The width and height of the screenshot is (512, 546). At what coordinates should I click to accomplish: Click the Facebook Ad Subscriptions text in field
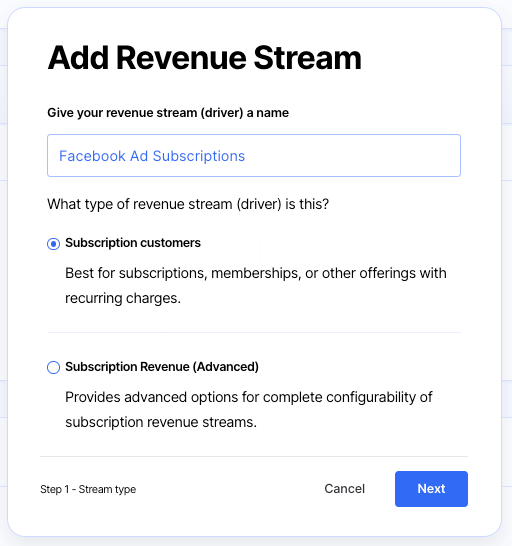152,156
